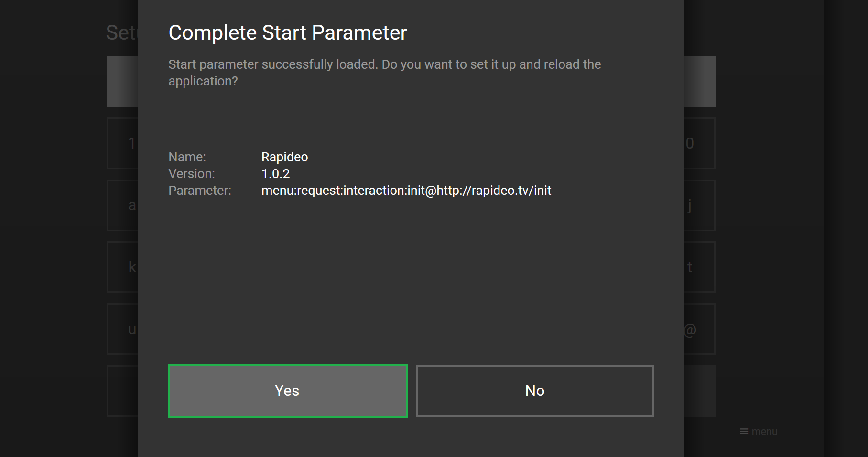Open the hamburger menu icon

(x=744, y=431)
